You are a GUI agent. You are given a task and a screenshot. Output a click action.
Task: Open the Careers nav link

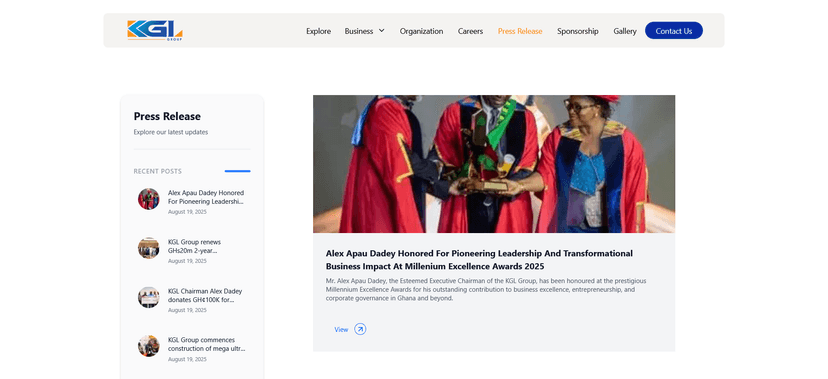(470, 31)
